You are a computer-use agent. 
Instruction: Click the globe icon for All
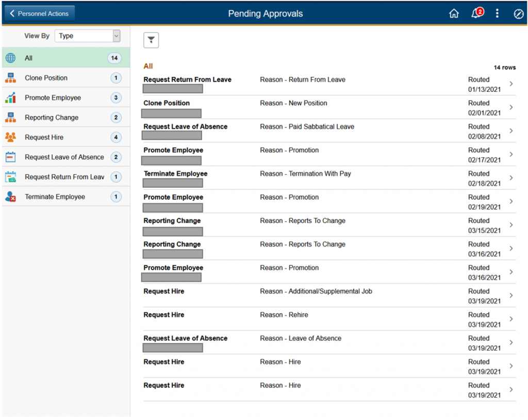tap(10, 58)
